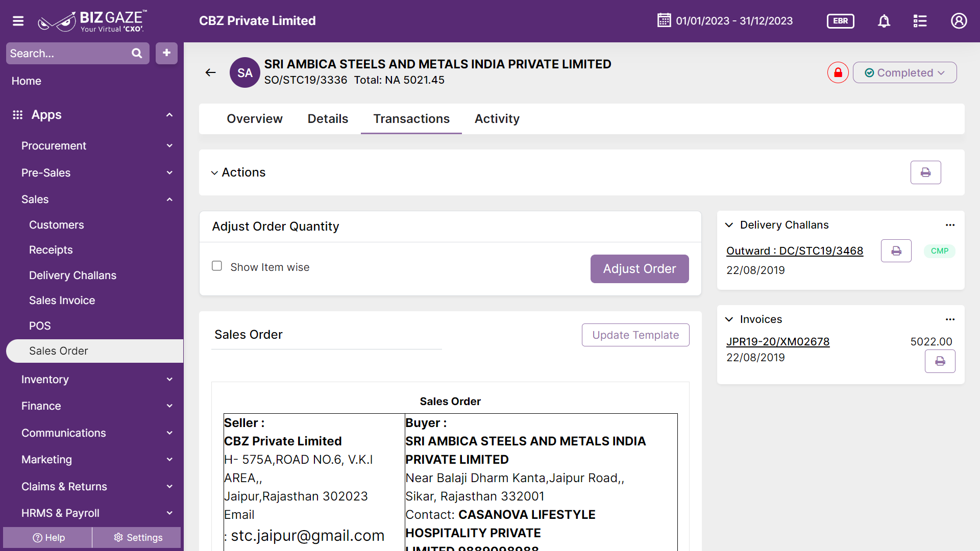Collapse the Invoices panel
Screen dimensions: 980x551
729,319
